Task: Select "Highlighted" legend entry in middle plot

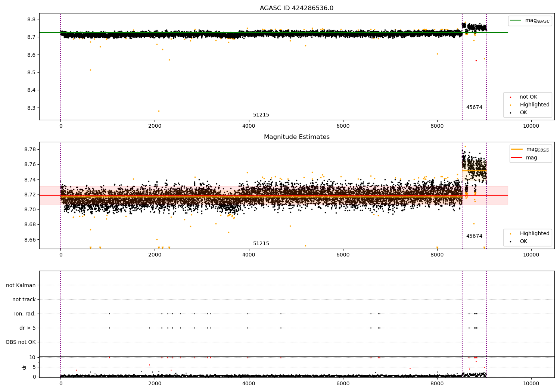Action: 534,234
